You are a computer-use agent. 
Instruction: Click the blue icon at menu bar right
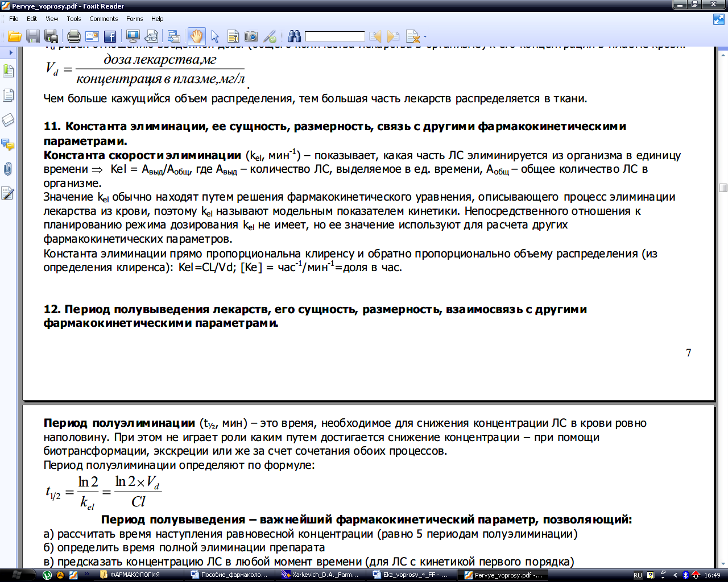click(719, 19)
